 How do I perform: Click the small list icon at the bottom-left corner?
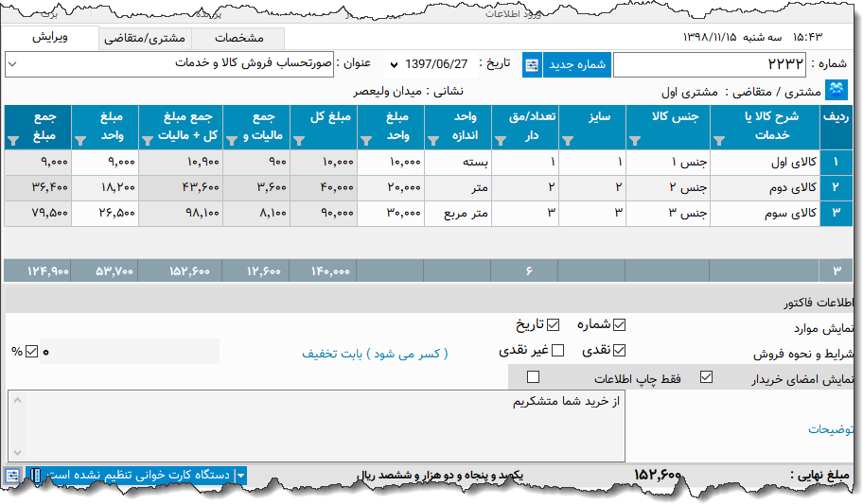click(x=12, y=475)
